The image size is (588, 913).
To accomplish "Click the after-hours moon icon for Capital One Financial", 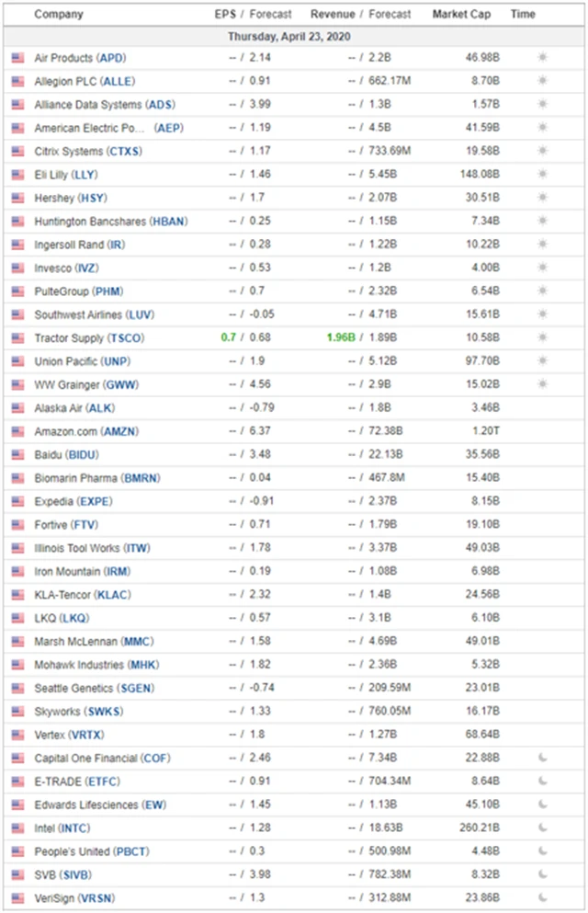I will (x=542, y=759).
